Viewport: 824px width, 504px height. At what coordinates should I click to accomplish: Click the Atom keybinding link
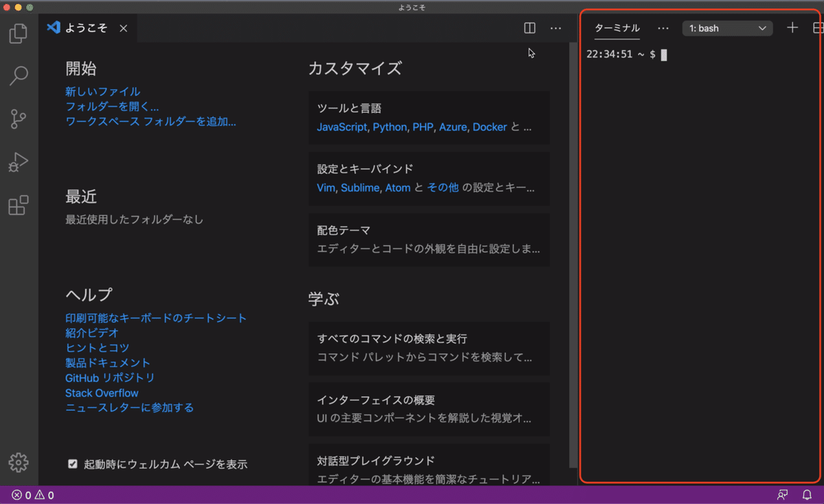[x=398, y=187]
